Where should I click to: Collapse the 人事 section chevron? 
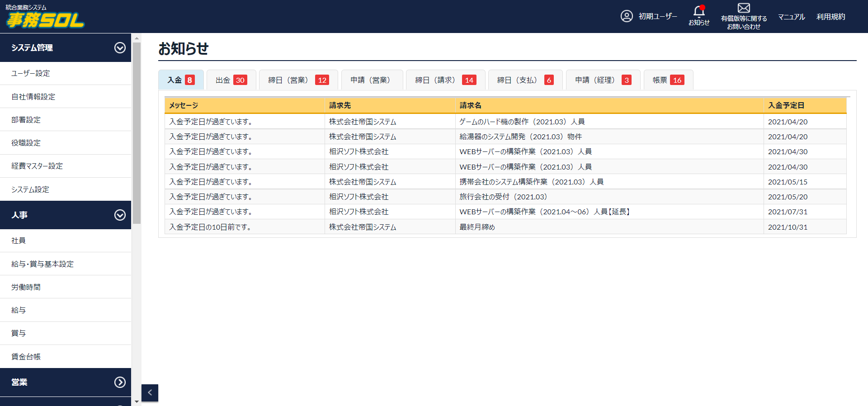point(120,215)
